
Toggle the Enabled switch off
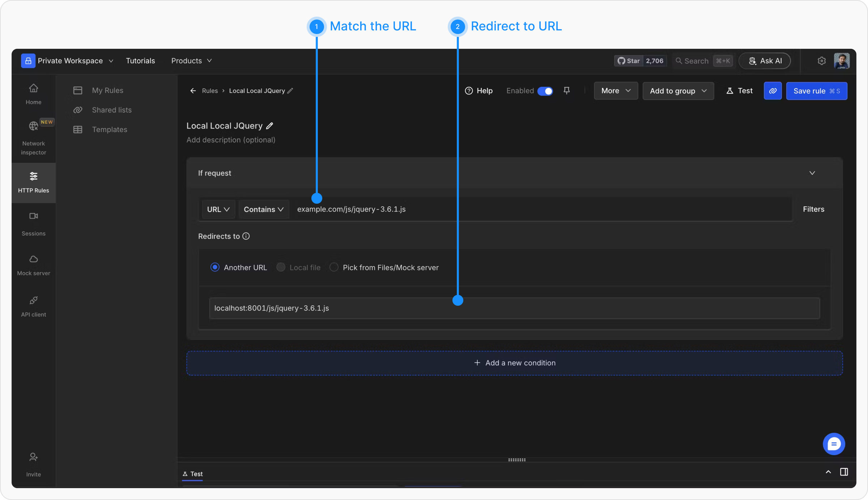click(545, 91)
